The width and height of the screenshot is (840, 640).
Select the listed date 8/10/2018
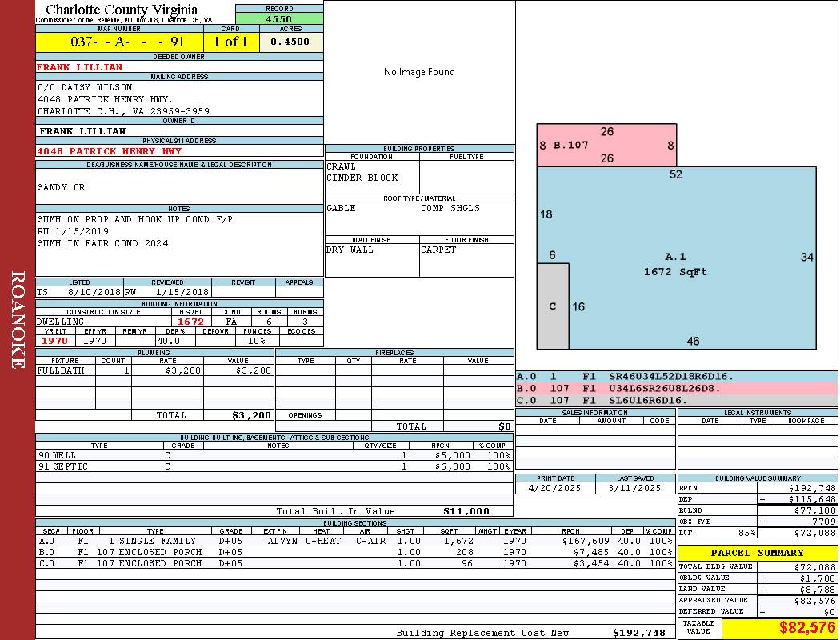coord(94,293)
